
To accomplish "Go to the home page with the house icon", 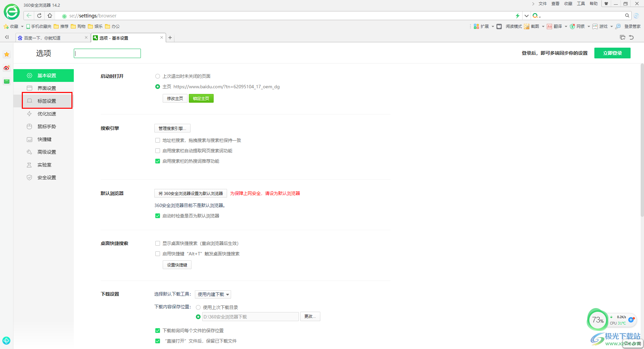I will coord(50,15).
